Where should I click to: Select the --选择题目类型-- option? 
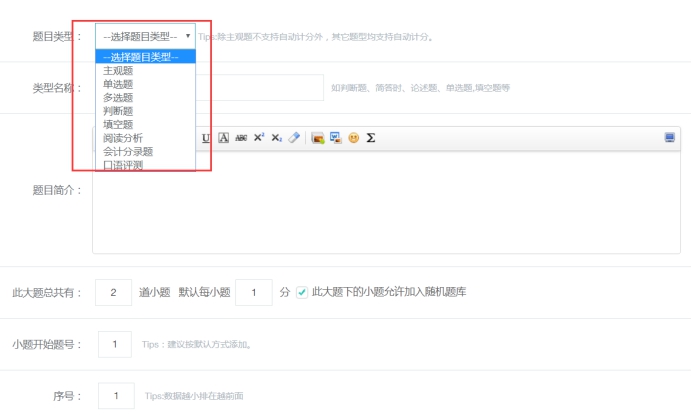click(x=145, y=57)
